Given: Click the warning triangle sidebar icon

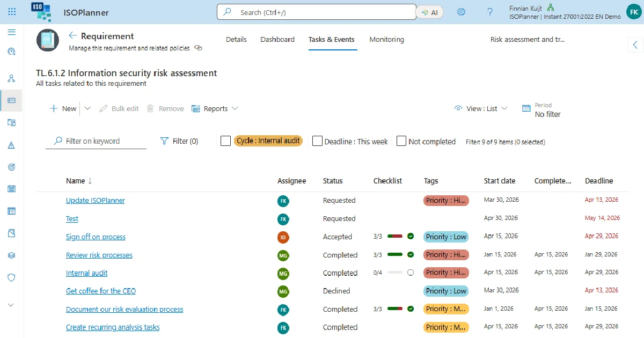Looking at the screenshot, I should click(12, 145).
